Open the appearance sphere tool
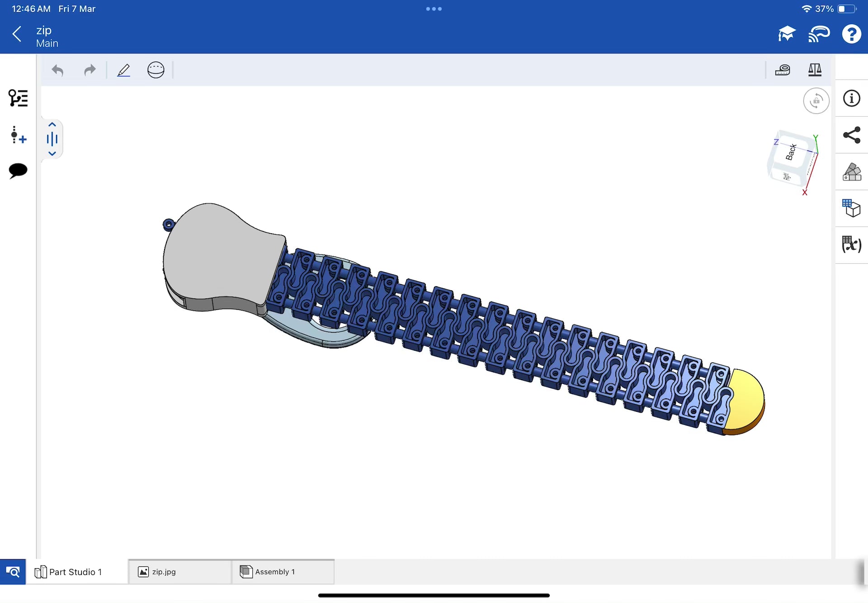 (156, 70)
